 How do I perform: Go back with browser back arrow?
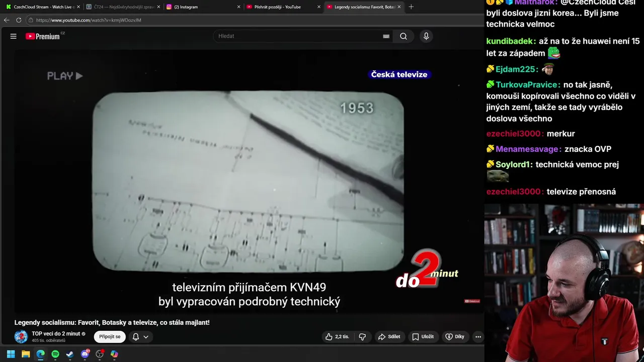coord(7,20)
